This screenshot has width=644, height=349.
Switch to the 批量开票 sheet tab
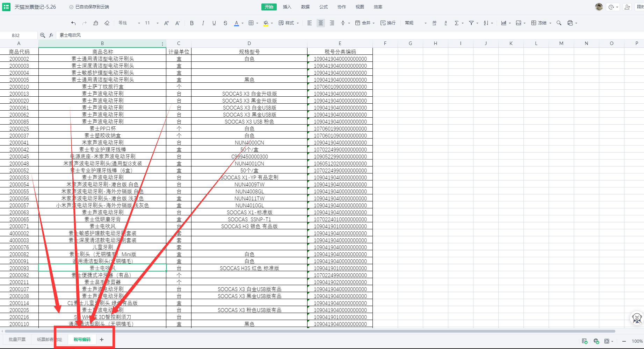coord(17,340)
